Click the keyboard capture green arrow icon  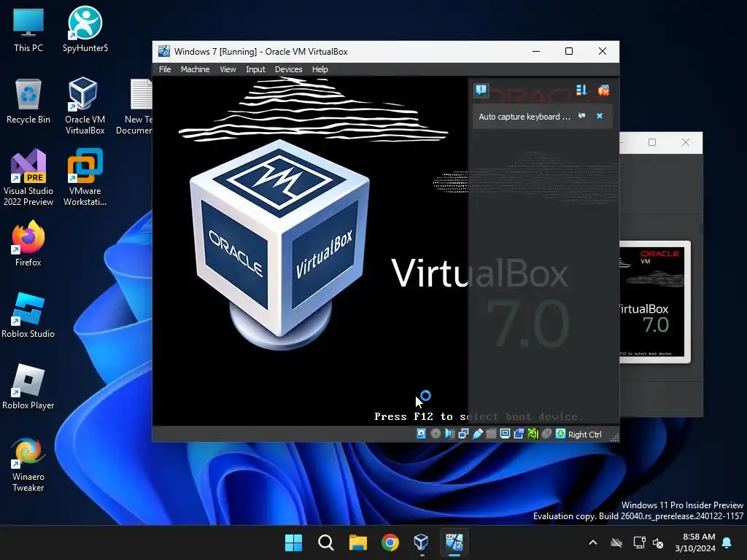(561, 434)
